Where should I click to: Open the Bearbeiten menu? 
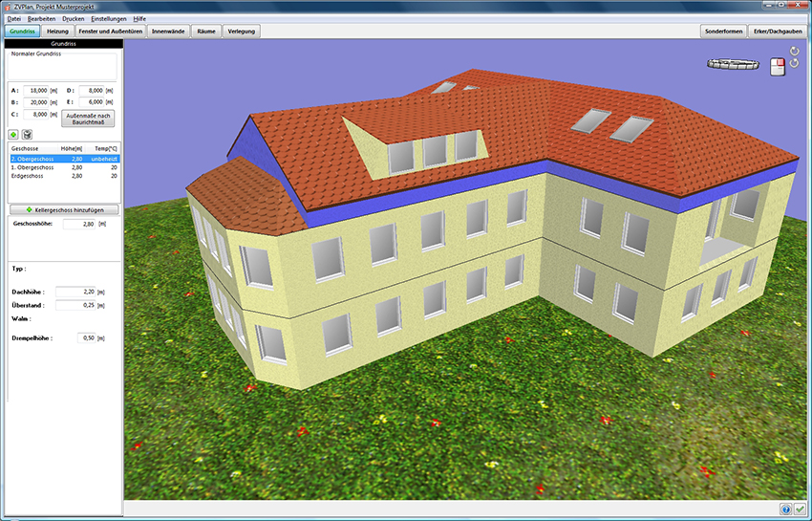tap(41, 19)
